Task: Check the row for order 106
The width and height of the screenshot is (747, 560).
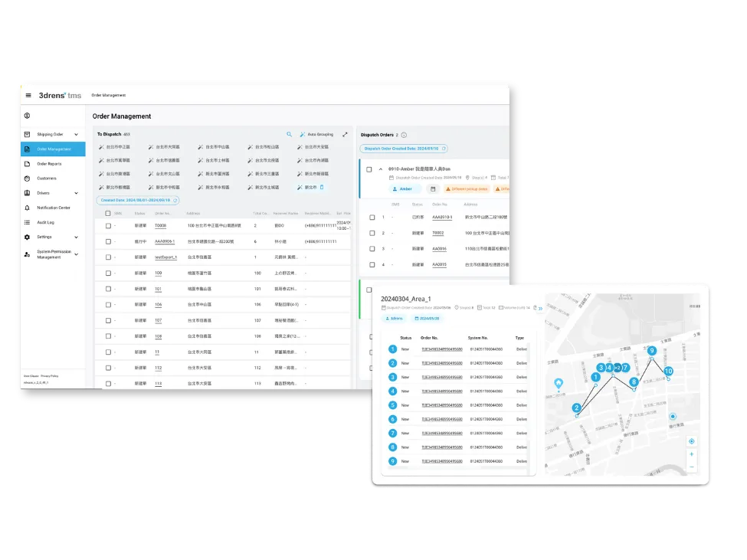Action: tap(108, 305)
